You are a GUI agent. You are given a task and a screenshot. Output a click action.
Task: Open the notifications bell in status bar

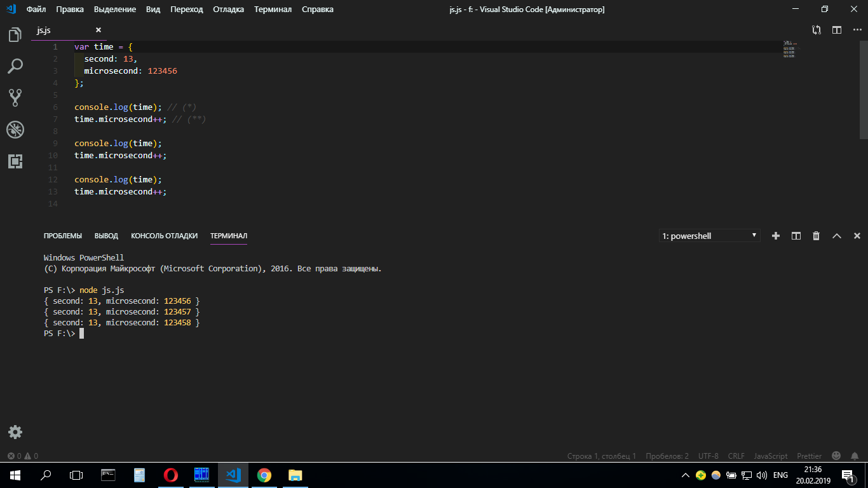pyautogui.click(x=856, y=456)
